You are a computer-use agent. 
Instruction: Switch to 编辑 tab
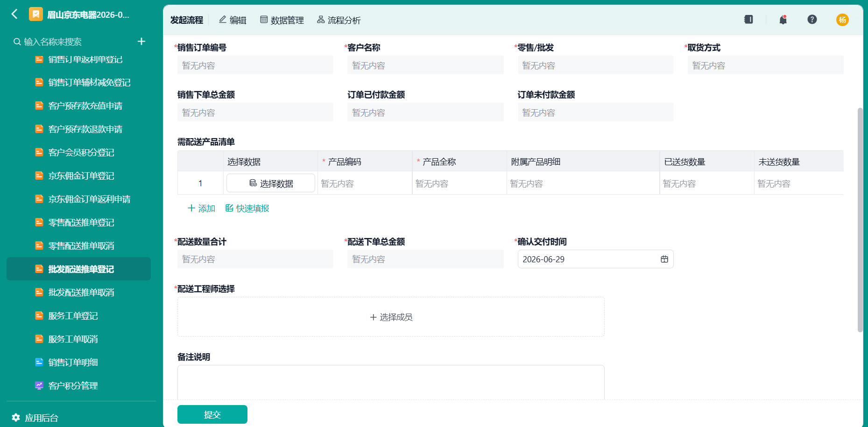(x=233, y=20)
